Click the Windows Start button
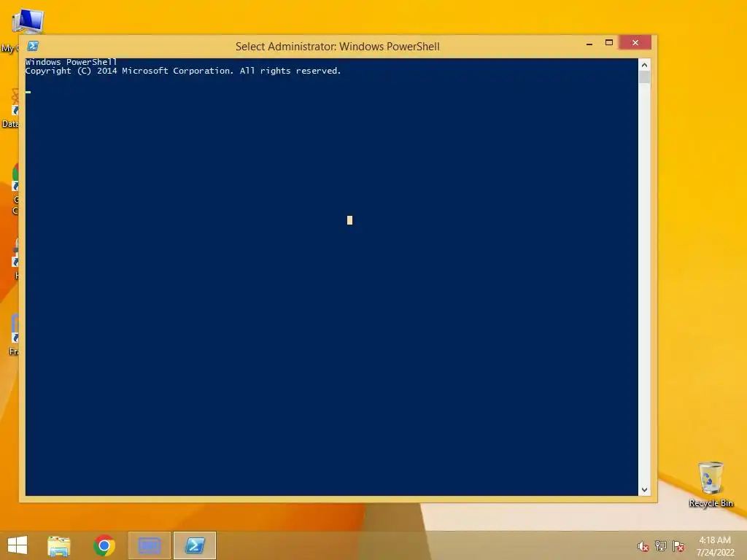This screenshot has width=747, height=560. (18, 545)
